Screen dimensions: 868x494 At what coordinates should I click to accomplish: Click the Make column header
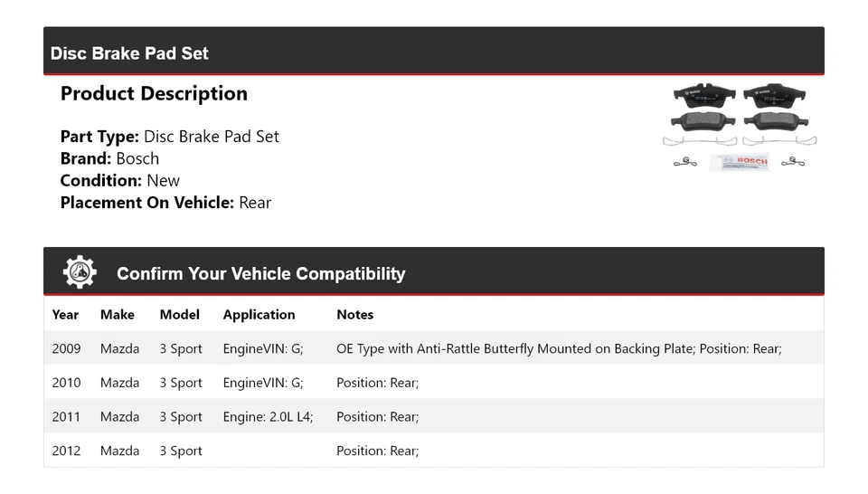point(117,315)
